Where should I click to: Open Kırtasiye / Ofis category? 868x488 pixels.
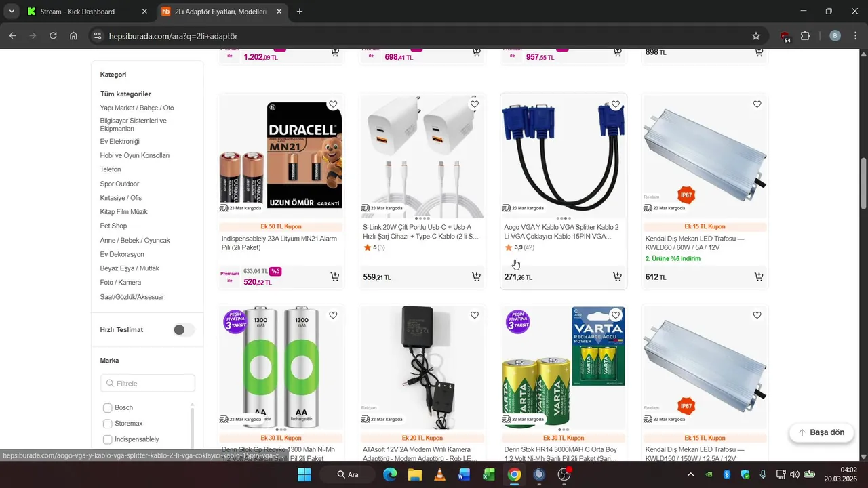[x=121, y=198]
